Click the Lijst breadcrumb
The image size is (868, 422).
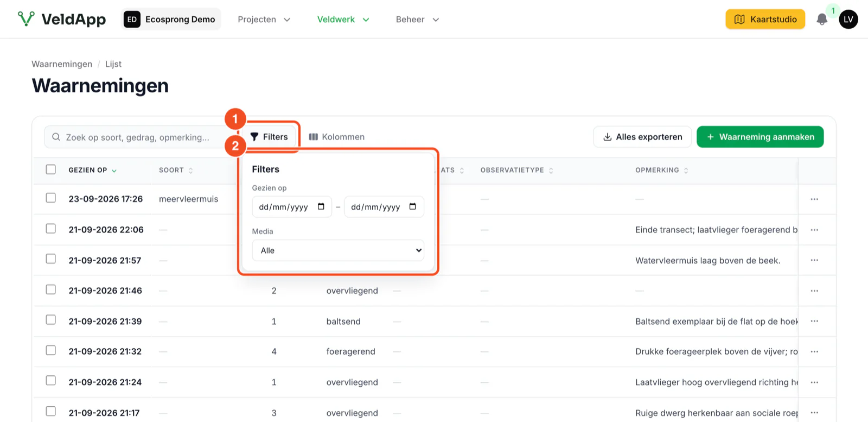(113, 64)
